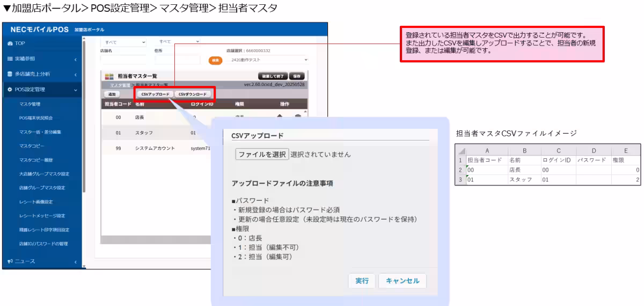Screen dimensions: 644x306
Task: Click 実行 in CSVアップロード dialog
Action: 362,281
